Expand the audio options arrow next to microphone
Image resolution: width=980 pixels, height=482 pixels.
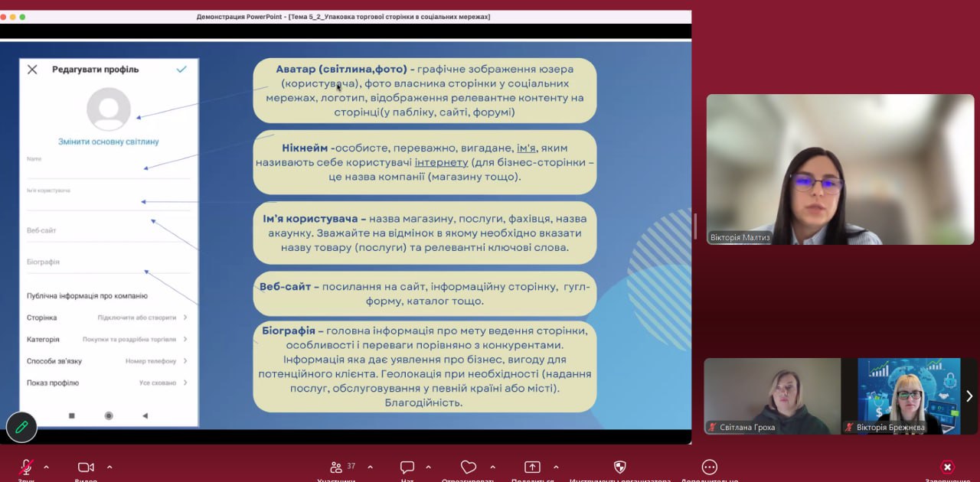pos(46,467)
